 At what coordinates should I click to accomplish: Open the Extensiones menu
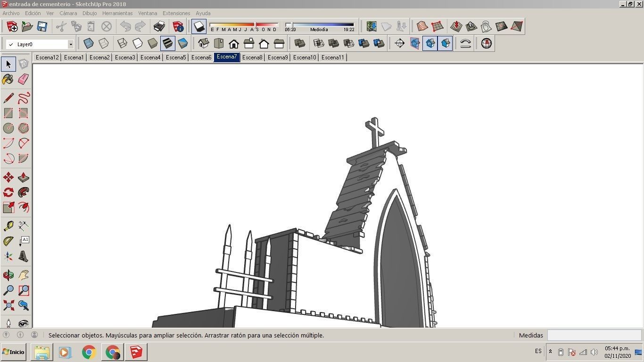pyautogui.click(x=176, y=13)
